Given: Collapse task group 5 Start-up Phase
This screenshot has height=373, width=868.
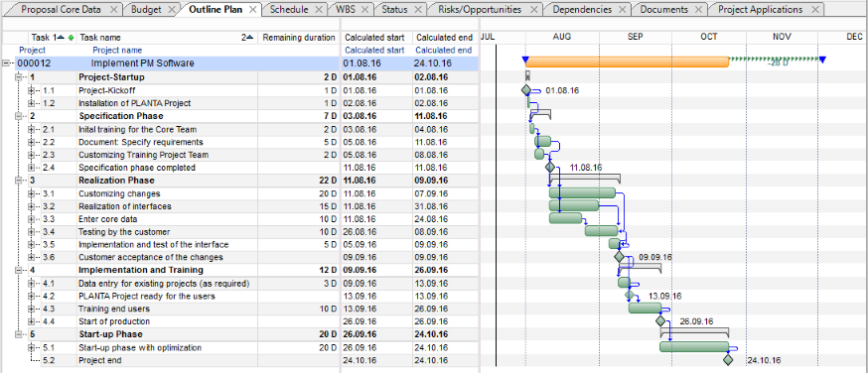Looking at the screenshot, I should (19, 334).
